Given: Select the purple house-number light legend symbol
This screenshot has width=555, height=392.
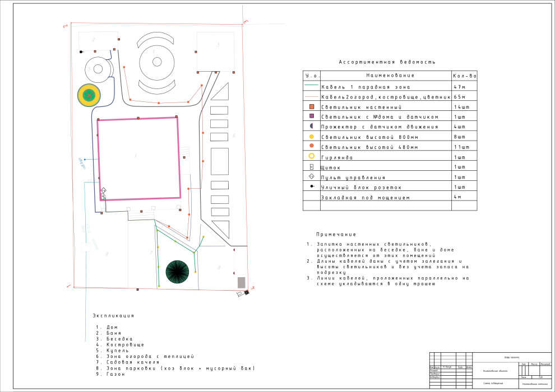Looking at the screenshot, I should (x=311, y=116).
